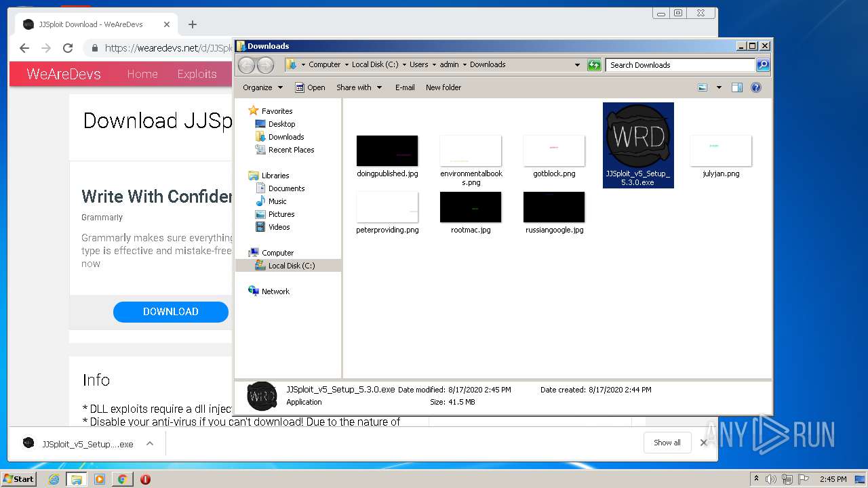Click the Explorer Forward navigation arrow
Image resolution: width=868 pixels, height=488 pixels.
tap(265, 65)
